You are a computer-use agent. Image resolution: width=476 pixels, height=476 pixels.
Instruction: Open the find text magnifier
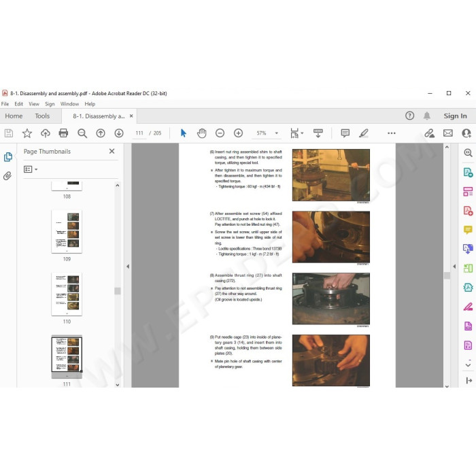82,133
